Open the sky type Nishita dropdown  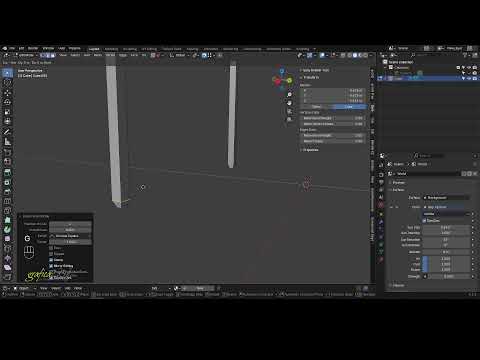click(447, 214)
